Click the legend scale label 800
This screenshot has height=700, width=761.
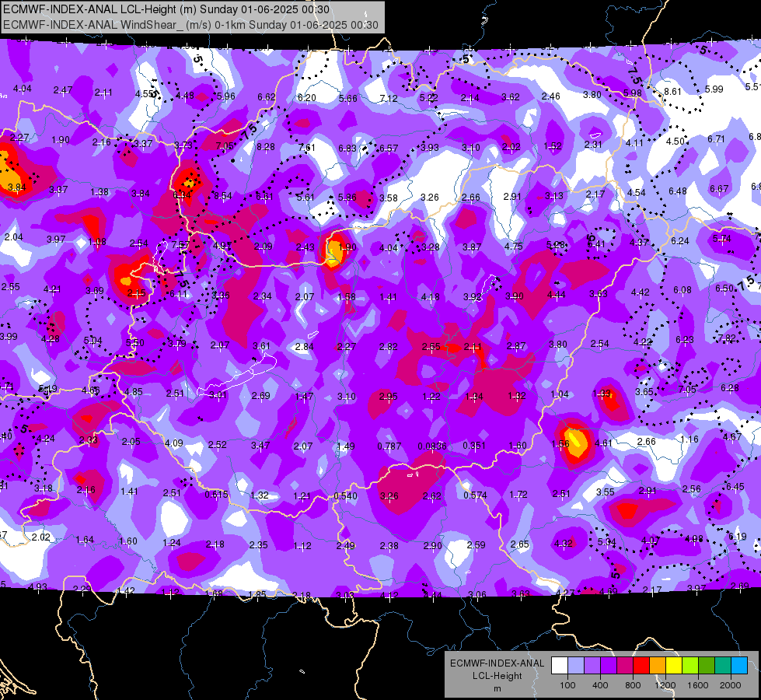(633, 685)
